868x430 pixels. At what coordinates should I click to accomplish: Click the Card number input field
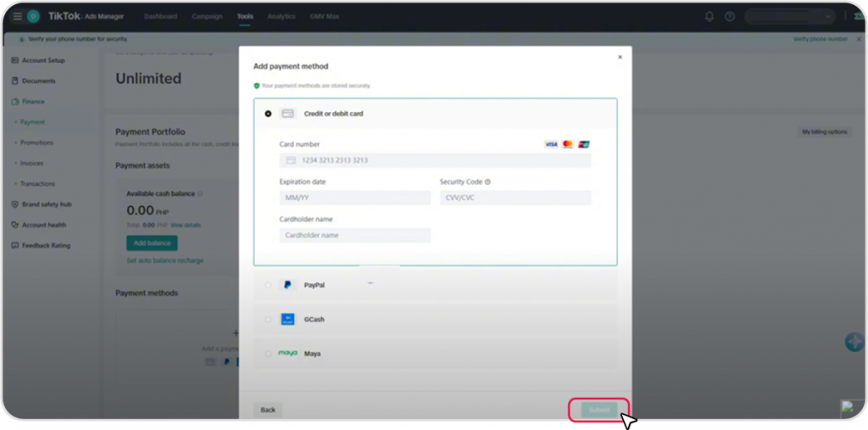tap(435, 160)
